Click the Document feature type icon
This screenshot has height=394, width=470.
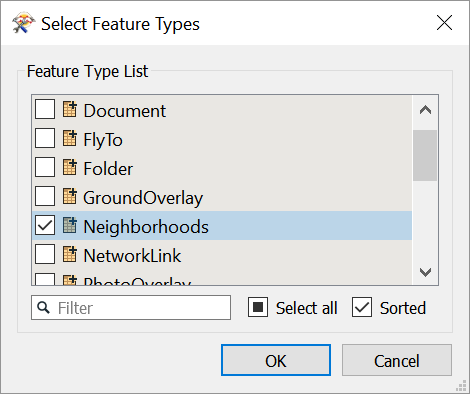click(x=70, y=109)
